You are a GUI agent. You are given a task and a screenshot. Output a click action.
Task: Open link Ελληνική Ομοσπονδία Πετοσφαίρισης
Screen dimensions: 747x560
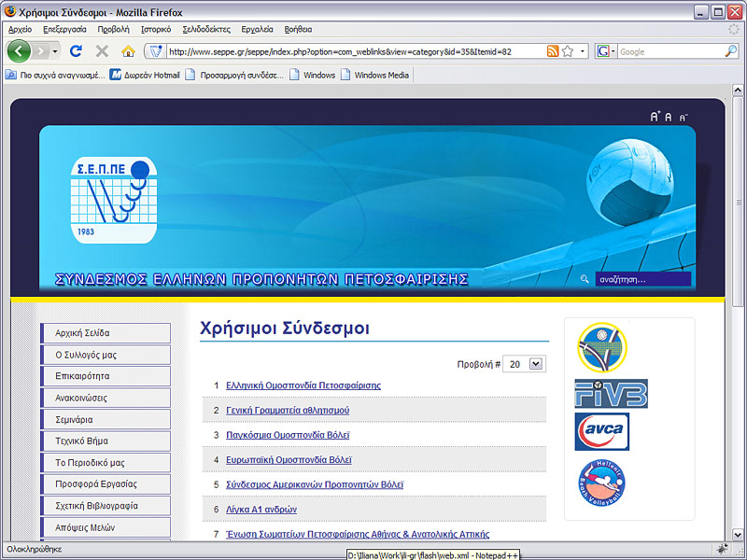pyautogui.click(x=303, y=385)
